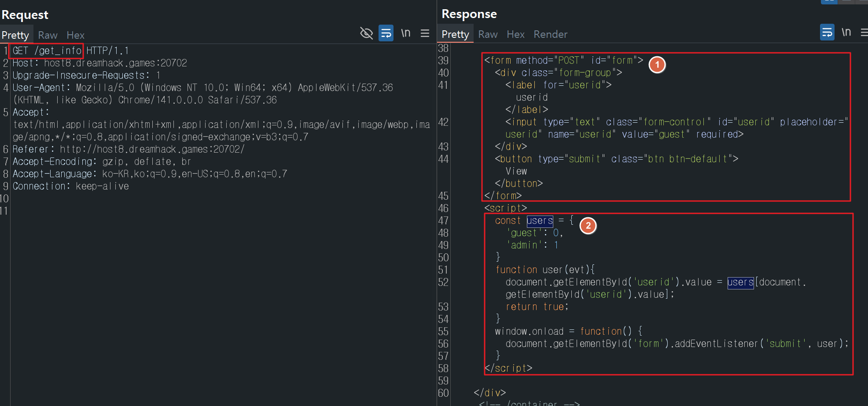Viewport: 868px width, 406px height.
Task: Click the GET /get_info request line
Action: 47,51
